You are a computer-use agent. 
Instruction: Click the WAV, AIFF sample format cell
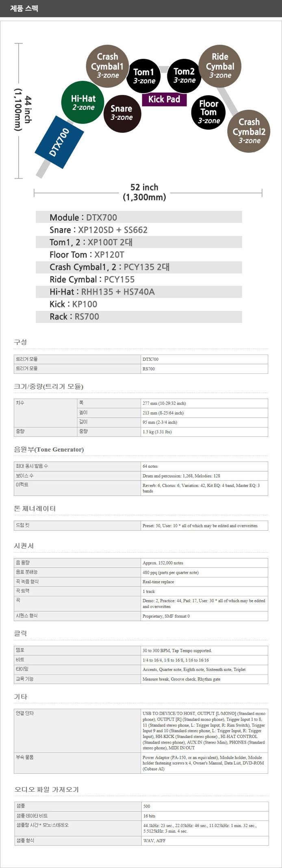(x=205, y=840)
